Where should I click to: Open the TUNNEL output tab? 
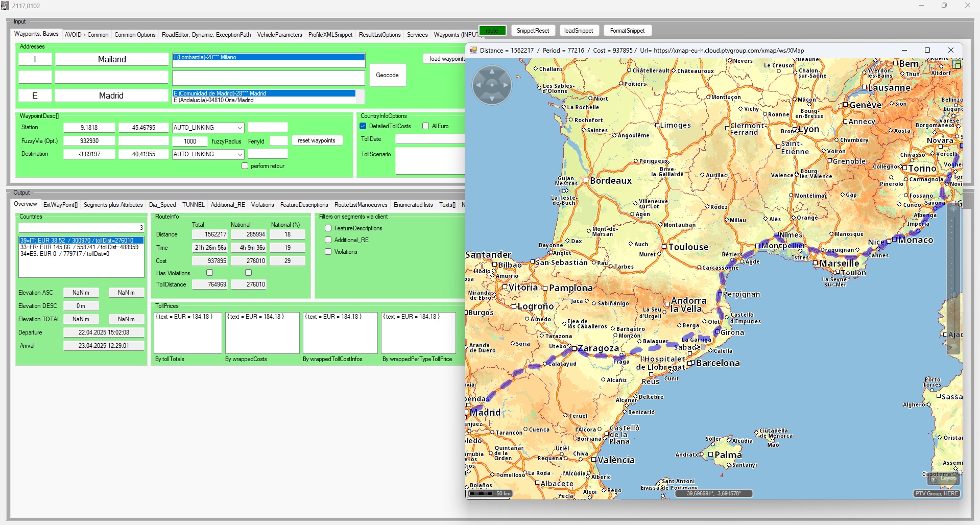193,205
